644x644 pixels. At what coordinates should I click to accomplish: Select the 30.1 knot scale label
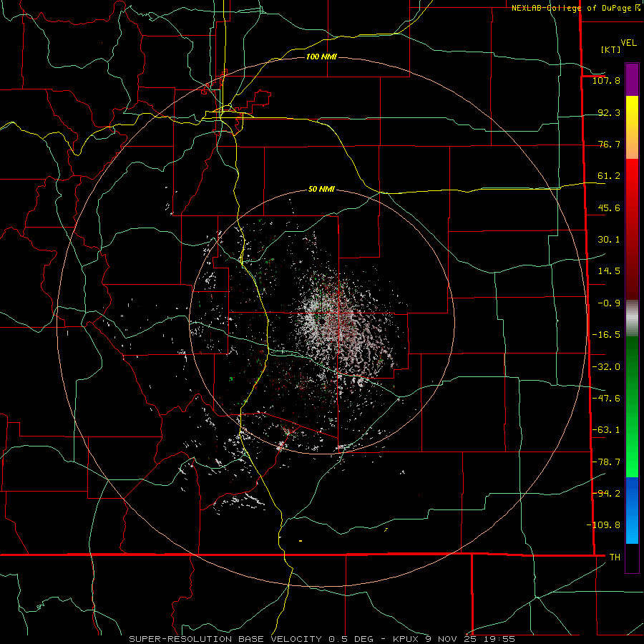pos(609,240)
